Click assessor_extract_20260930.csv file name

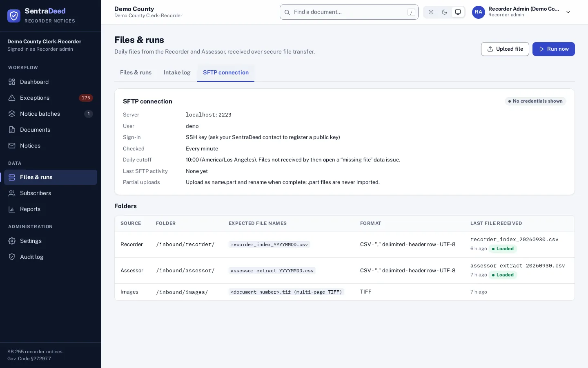pyautogui.click(x=517, y=266)
